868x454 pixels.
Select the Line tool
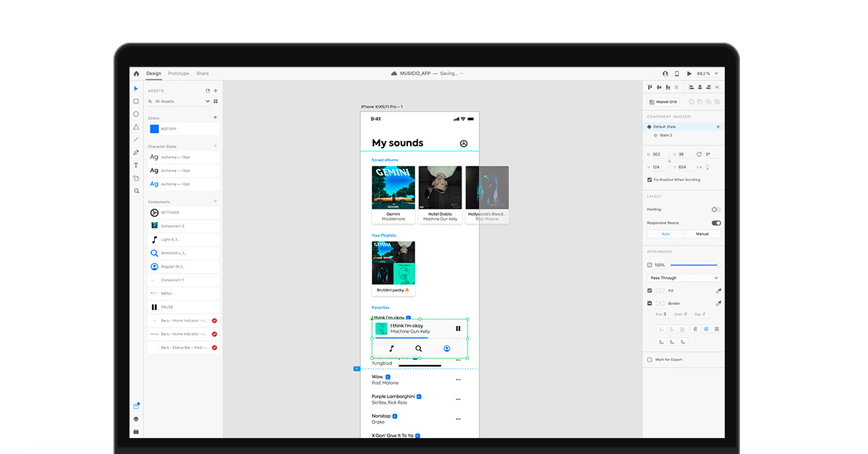(x=136, y=140)
